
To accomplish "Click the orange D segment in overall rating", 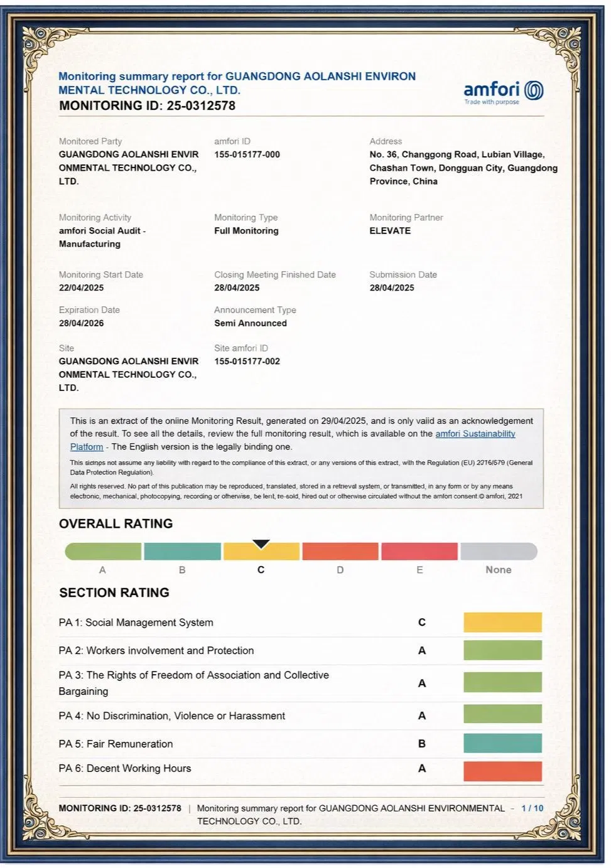I will [x=340, y=552].
